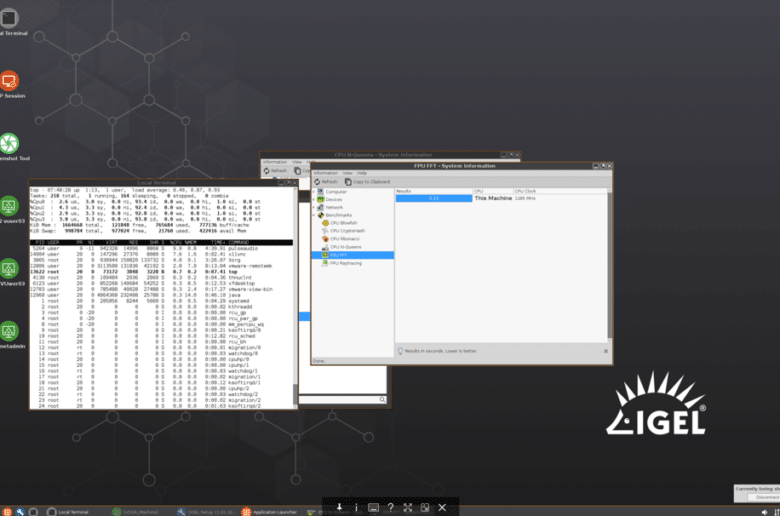
Task: Select CPU N-Queens benchmark in the tree
Action: pyautogui.click(x=342, y=247)
